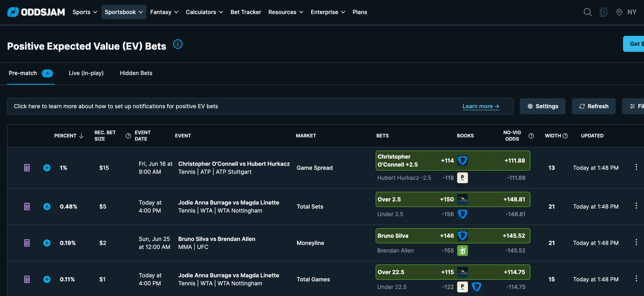The width and height of the screenshot is (644, 296).
Task: Click the three-dot menu on Bruno Silva row
Action: pyautogui.click(x=636, y=242)
